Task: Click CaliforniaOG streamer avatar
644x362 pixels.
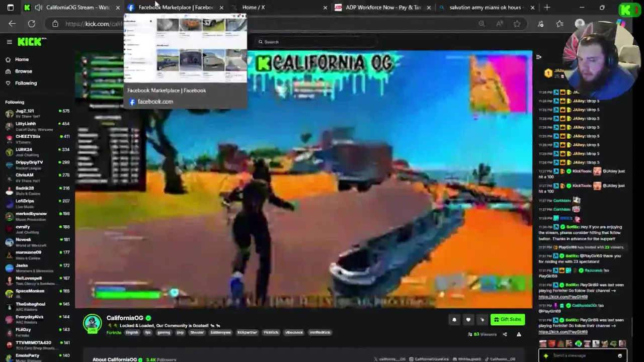Action: [x=92, y=323]
